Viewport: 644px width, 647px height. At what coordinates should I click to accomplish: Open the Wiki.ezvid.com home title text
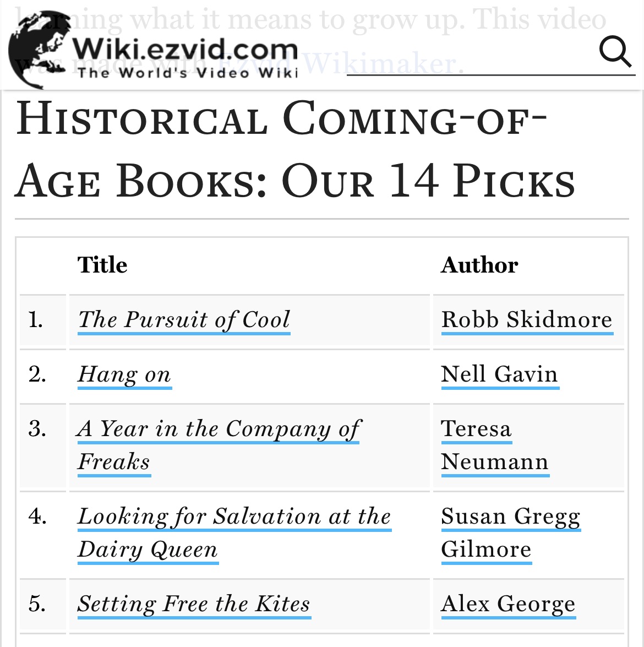(185, 51)
